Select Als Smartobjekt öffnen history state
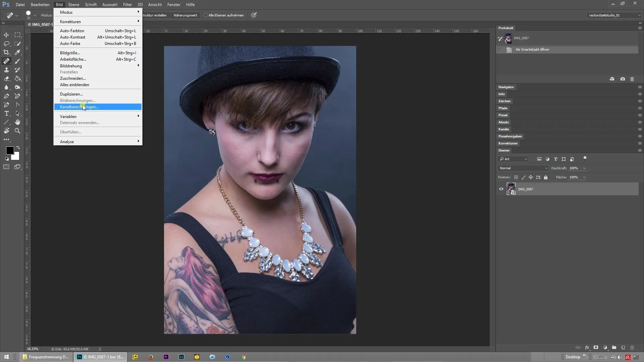 click(568, 50)
